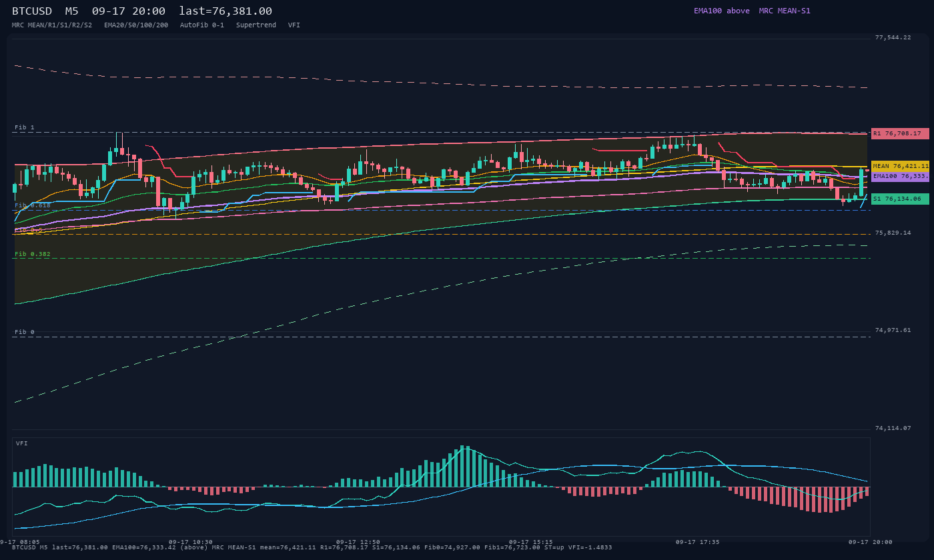This screenshot has height=560, width=934.
Task: Click the Supertrend legend entry
Action: coord(256,25)
